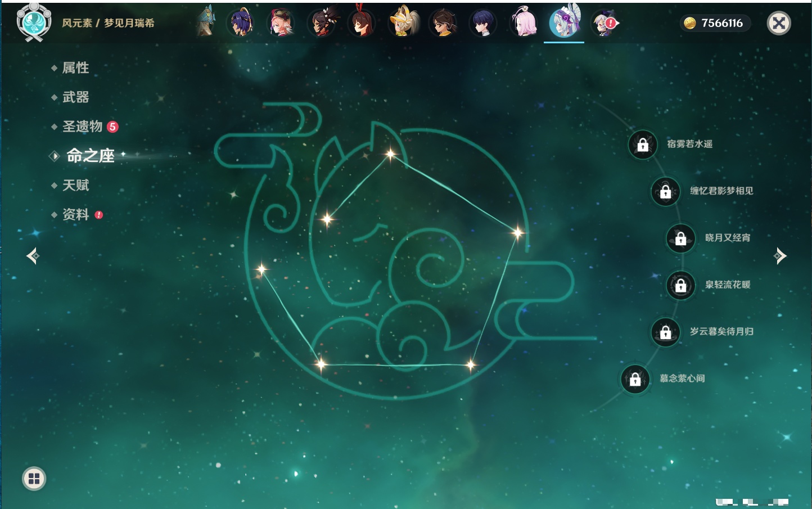Click the lock icon beside 岁云暮矣待月归

click(666, 332)
